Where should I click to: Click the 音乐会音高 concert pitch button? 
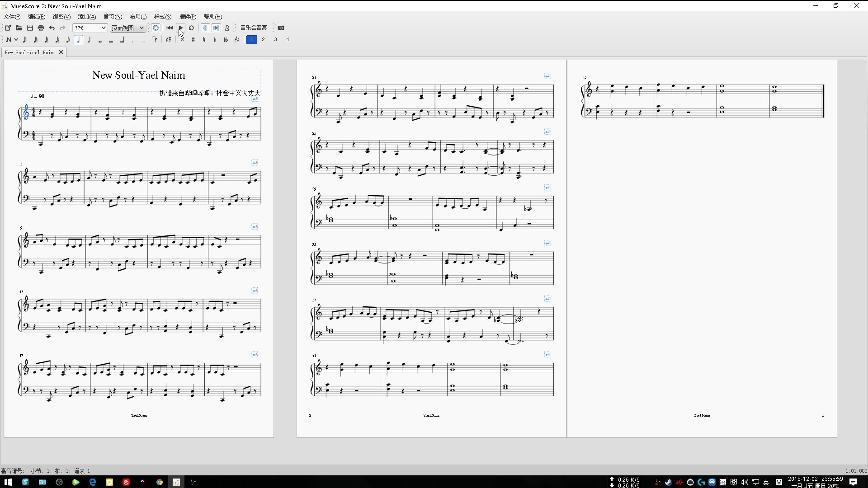coord(254,28)
